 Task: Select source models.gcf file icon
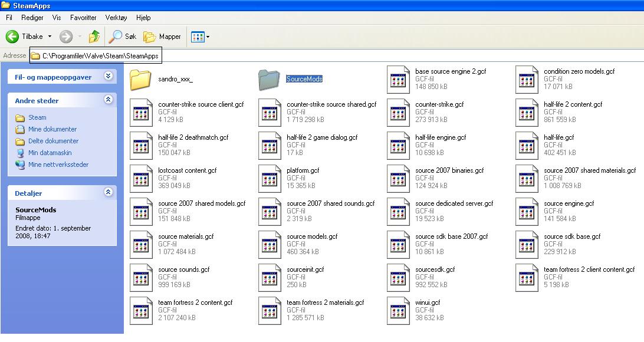coord(270,245)
